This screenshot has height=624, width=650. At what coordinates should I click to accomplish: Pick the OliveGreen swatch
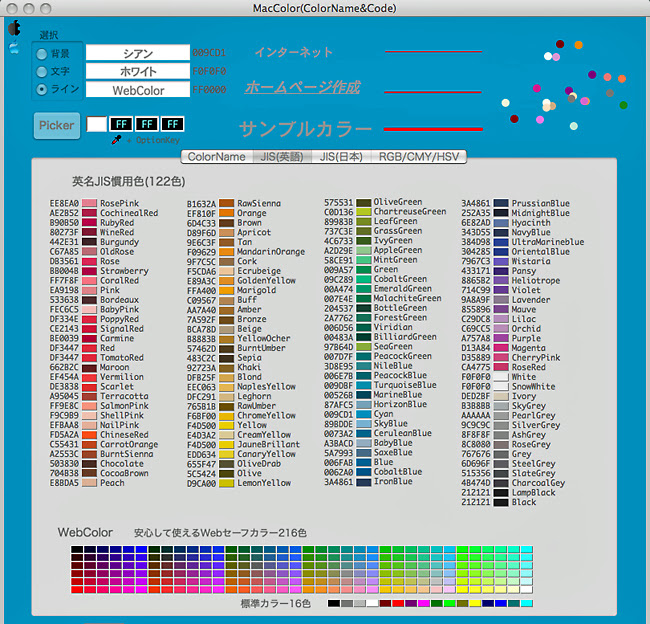pyautogui.click(x=364, y=202)
